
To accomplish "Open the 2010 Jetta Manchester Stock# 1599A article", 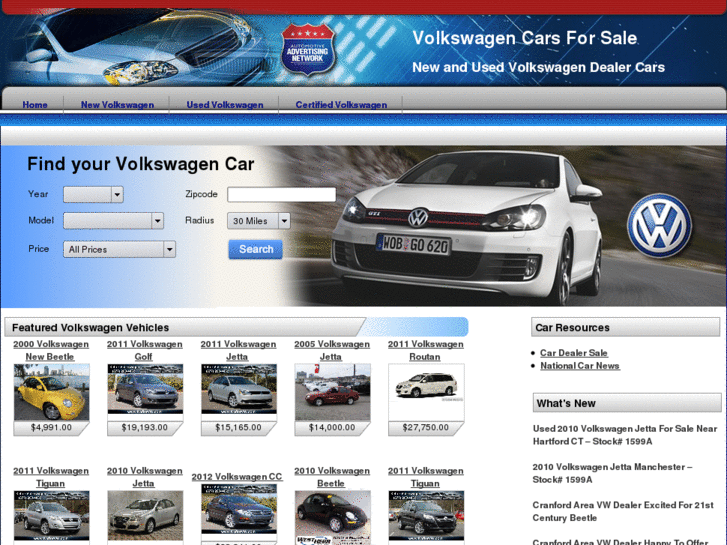I will 612,473.
